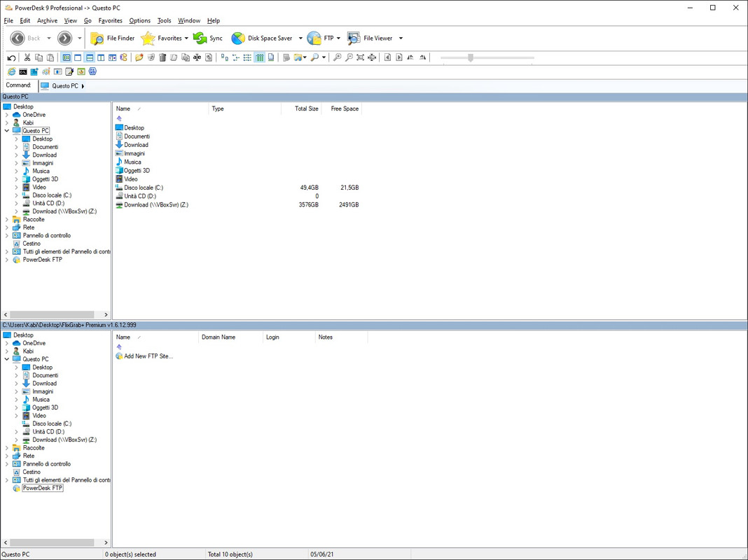Toggle the small icons view mode

235,57
